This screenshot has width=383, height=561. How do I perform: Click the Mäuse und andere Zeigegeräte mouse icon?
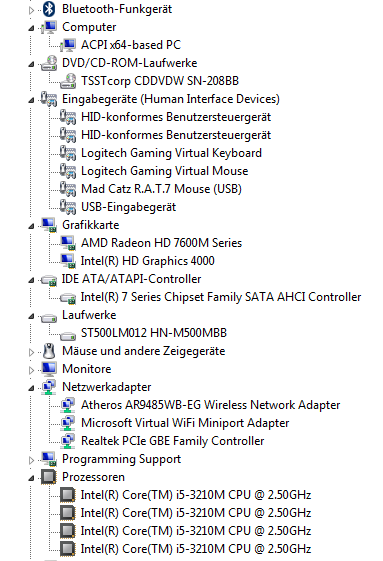click(49, 351)
